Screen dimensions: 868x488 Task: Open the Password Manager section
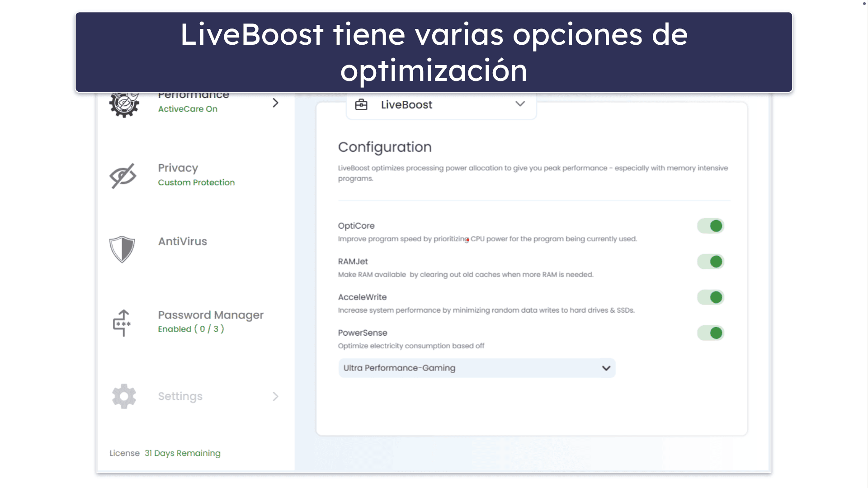pyautogui.click(x=211, y=315)
